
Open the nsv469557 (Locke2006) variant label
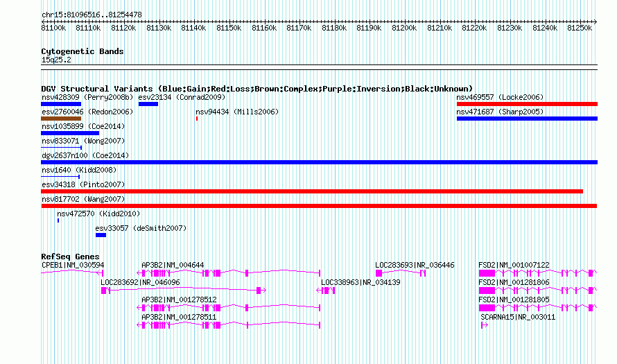coord(500,97)
